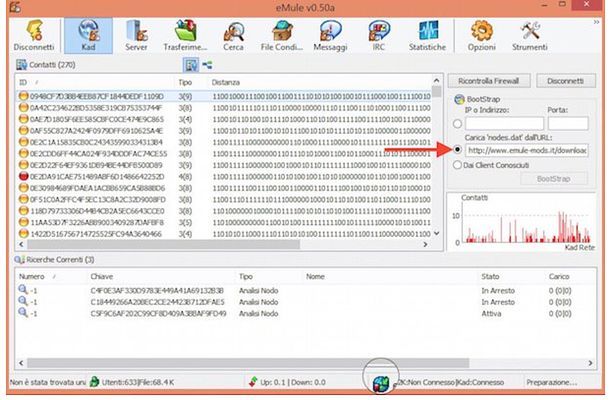Sort searches by Chiave column header

click(102, 277)
